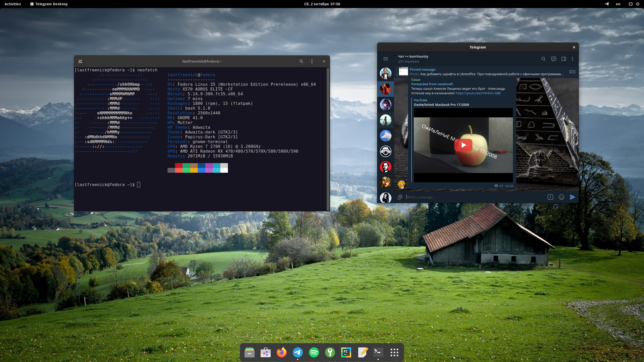This screenshot has width=644, height=362.
Task: Click sender name Саша in the message
Action: coord(416,80)
